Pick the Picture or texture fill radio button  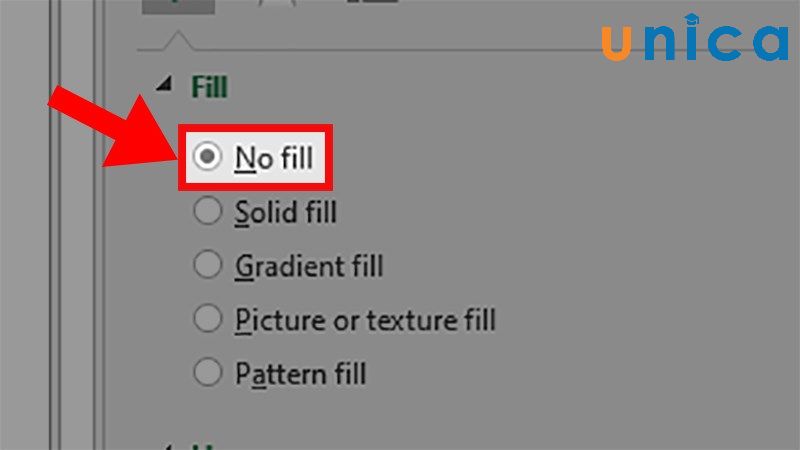[x=207, y=320]
